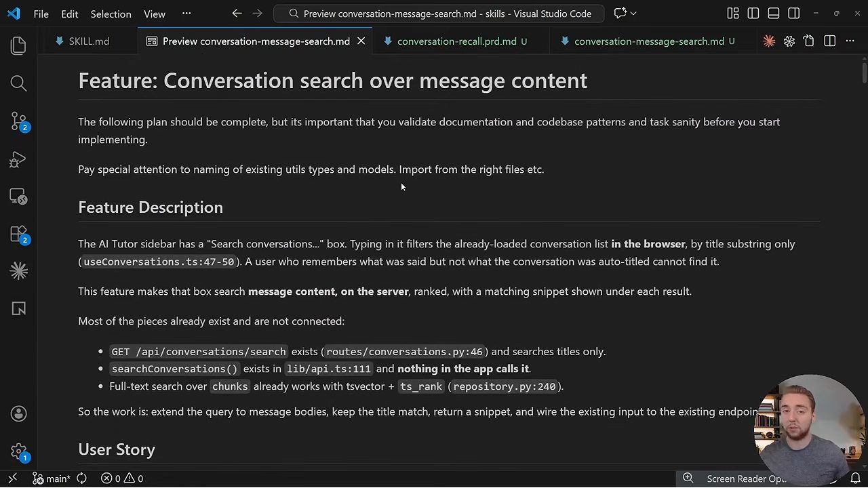The width and height of the screenshot is (868, 488).
Task: Click the white flower-shaped icon in editor toolbar
Action: pyautogui.click(x=789, y=41)
